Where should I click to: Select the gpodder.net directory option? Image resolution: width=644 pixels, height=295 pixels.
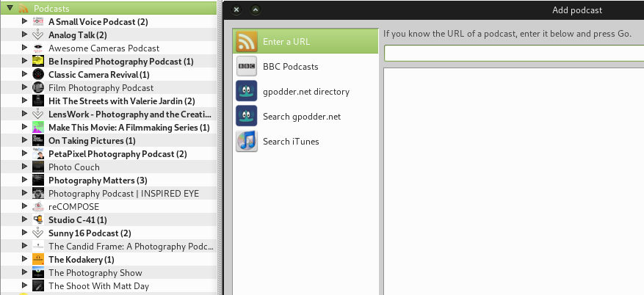tap(305, 91)
